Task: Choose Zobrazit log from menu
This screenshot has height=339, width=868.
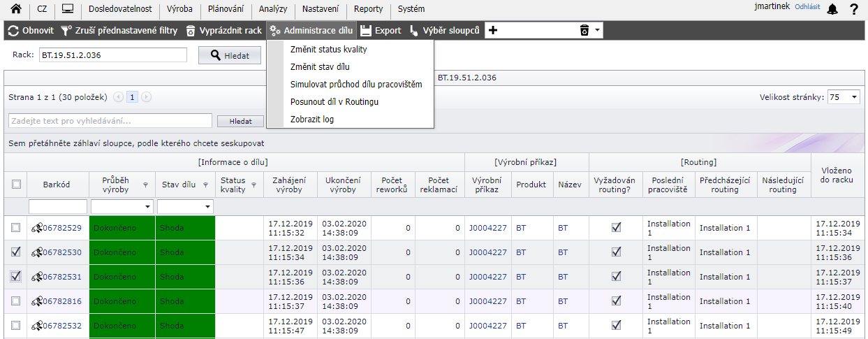Action: [x=311, y=120]
